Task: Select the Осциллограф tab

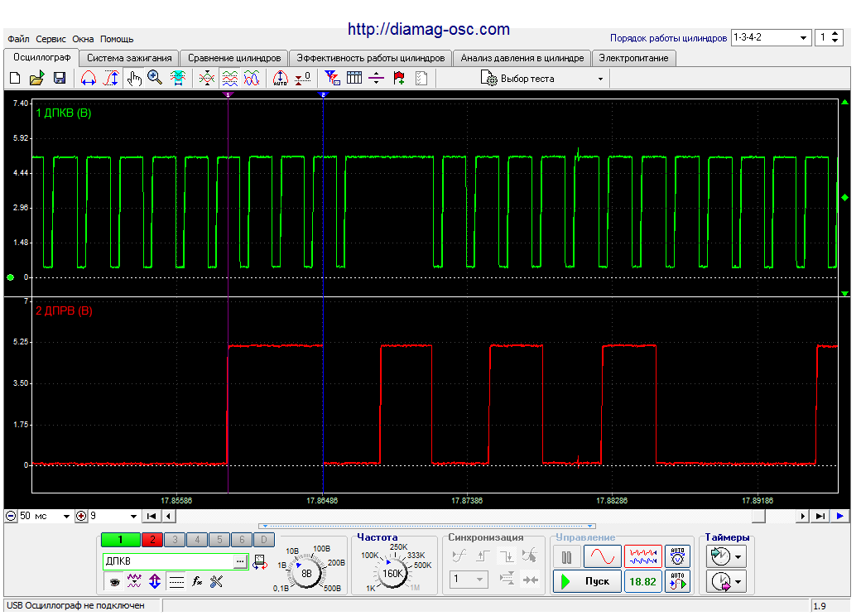Action: [x=41, y=57]
